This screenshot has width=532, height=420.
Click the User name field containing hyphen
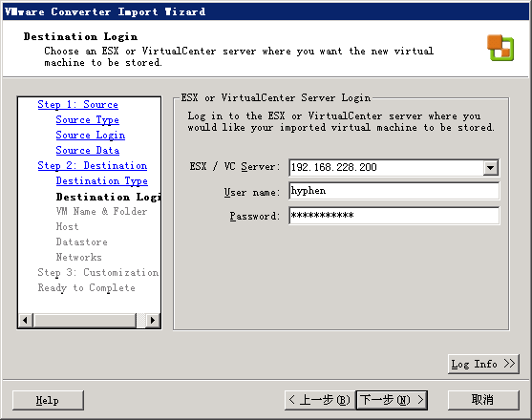394,191
